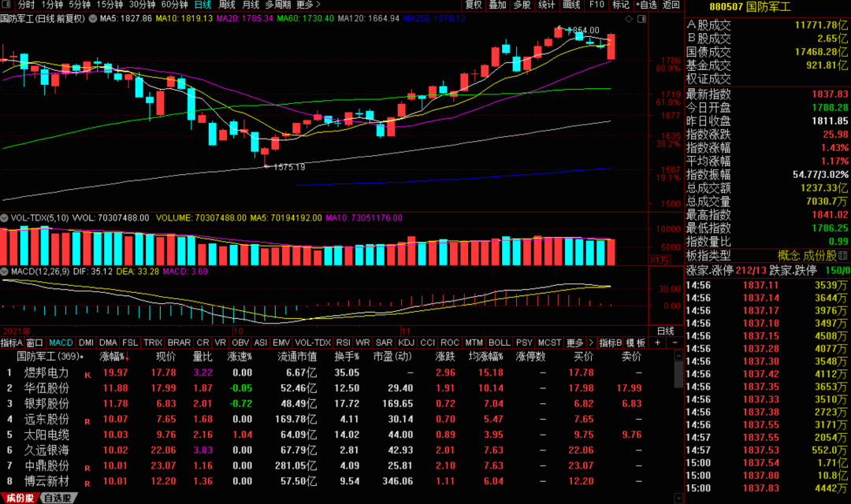Open the VOL-TDX indicator round icon
The height and width of the screenshot is (504, 851).
[5, 218]
